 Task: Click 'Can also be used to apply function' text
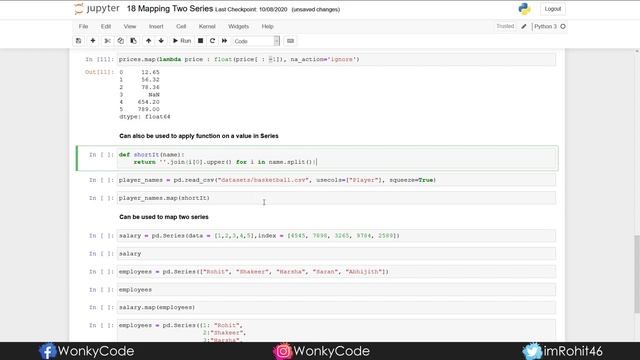tap(199, 136)
